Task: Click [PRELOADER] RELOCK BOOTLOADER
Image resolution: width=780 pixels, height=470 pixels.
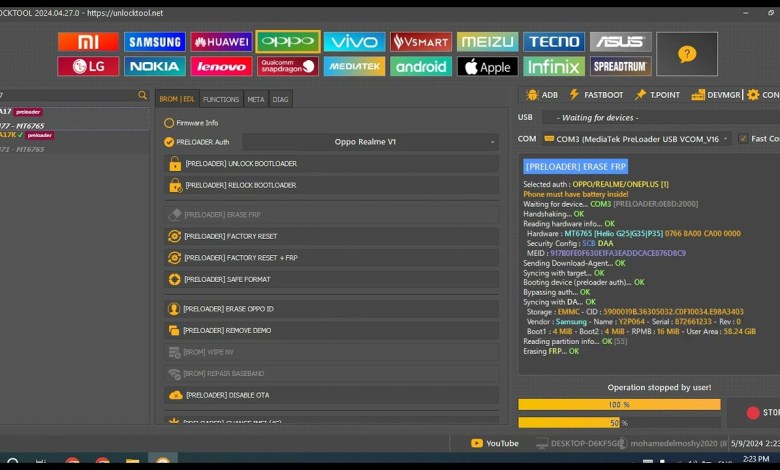Action: 331,185
